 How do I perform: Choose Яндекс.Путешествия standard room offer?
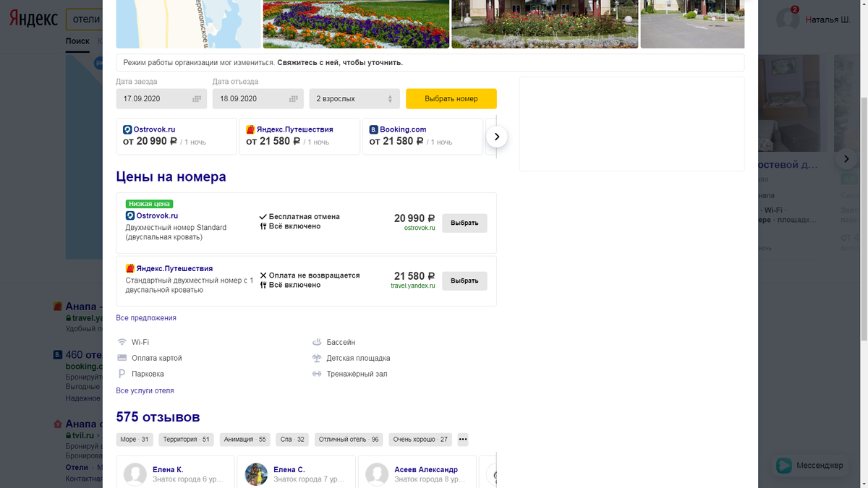pyautogui.click(x=464, y=281)
